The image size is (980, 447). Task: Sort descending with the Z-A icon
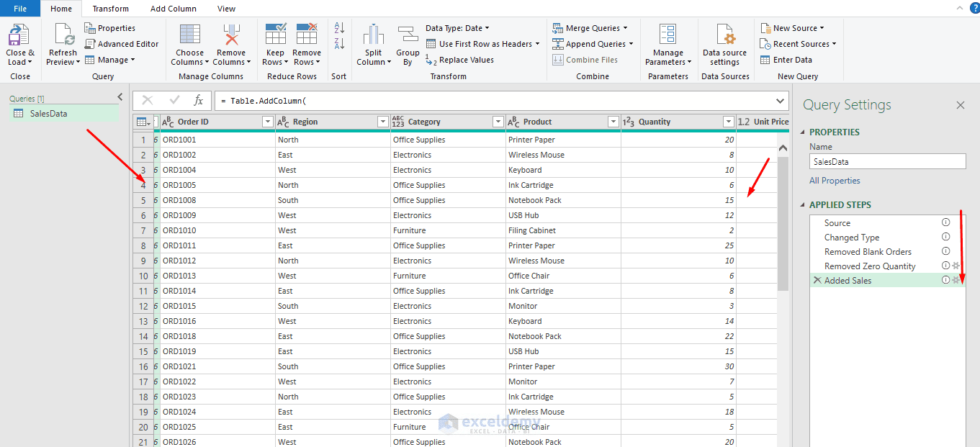click(x=340, y=44)
